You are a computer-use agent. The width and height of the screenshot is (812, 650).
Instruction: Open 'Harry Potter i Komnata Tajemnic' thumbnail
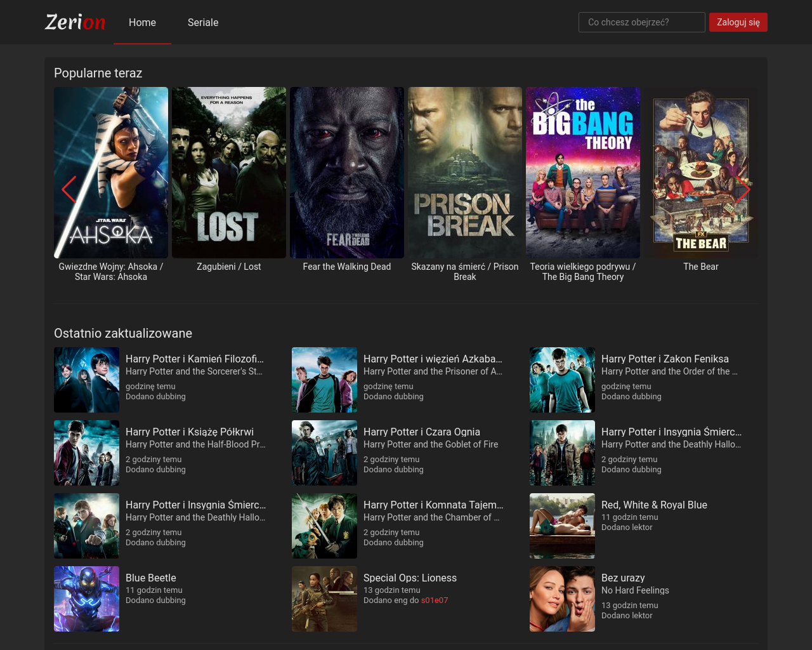(324, 526)
